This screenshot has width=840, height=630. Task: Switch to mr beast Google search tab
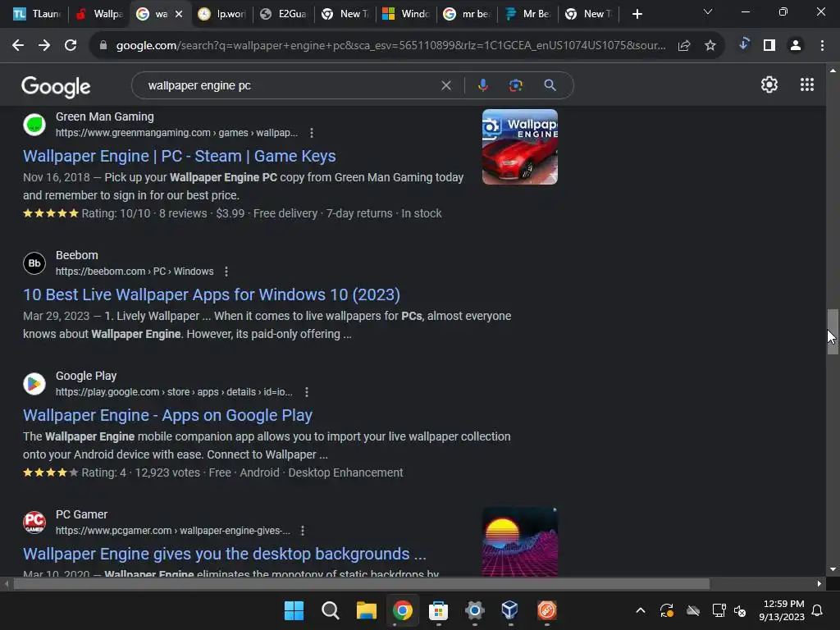click(x=467, y=14)
